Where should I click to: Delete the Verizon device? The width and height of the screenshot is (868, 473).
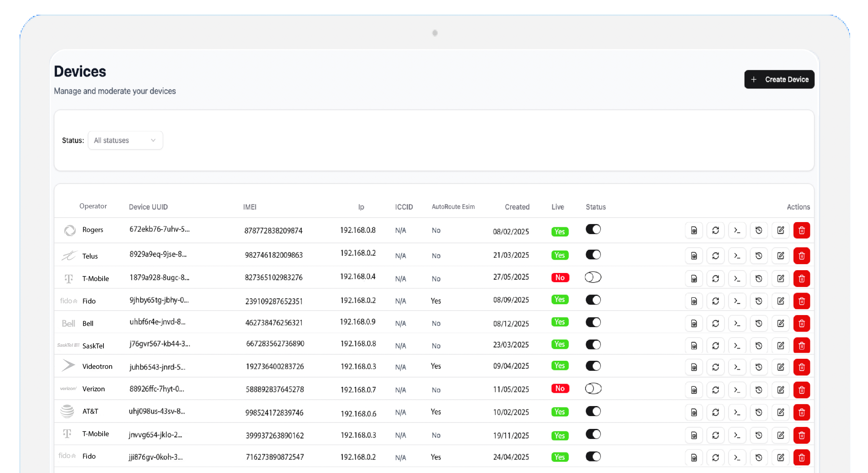(801, 390)
